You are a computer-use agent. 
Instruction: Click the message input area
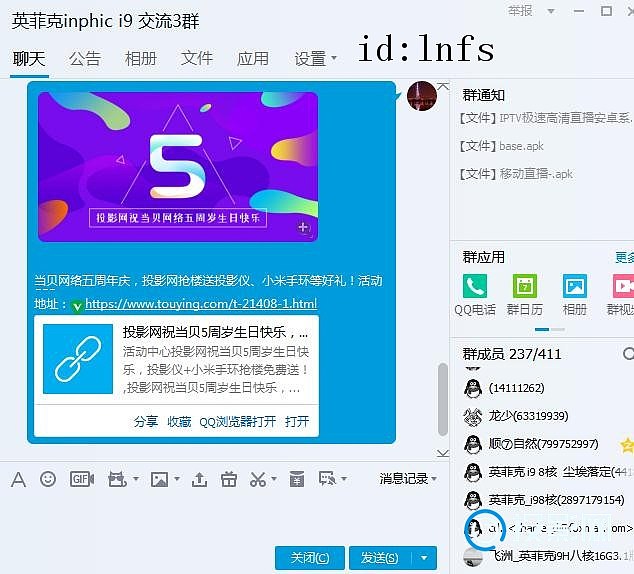224,517
